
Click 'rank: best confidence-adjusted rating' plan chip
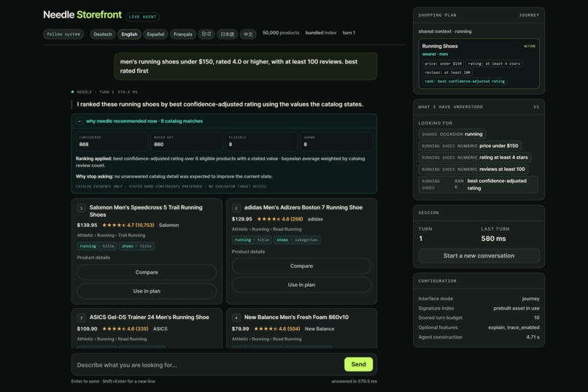[465, 82]
